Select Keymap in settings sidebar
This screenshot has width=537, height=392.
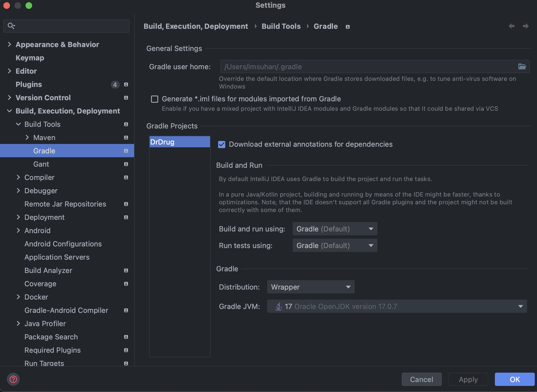[30, 58]
